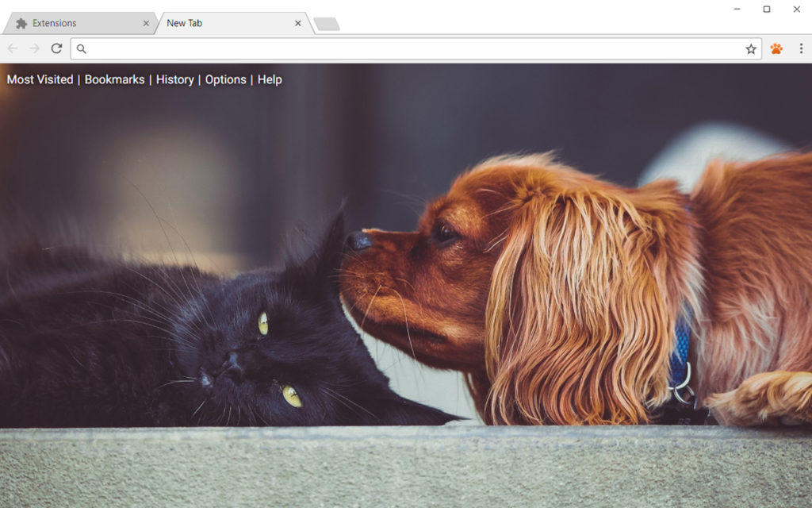View browsing History via the History link
The width and height of the screenshot is (812, 508).
click(x=175, y=79)
